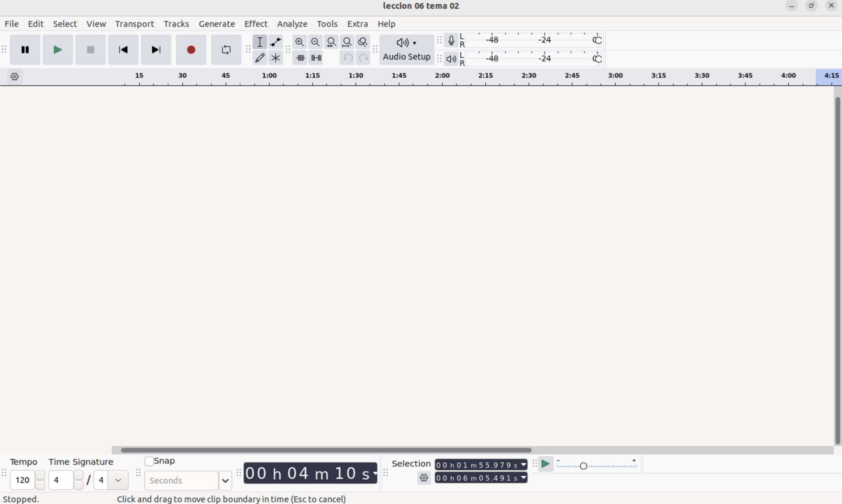Open the Generate menu
This screenshot has height=504, width=842.
tap(217, 24)
